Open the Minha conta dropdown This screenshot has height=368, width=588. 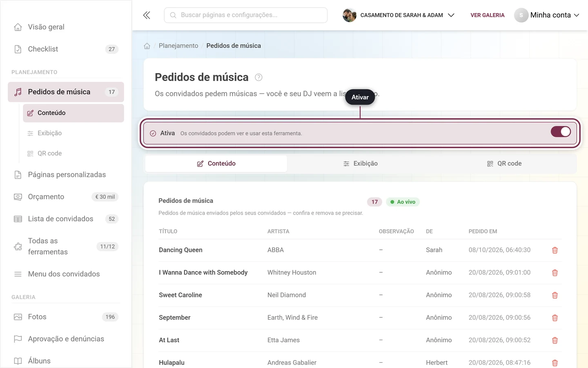547,15
